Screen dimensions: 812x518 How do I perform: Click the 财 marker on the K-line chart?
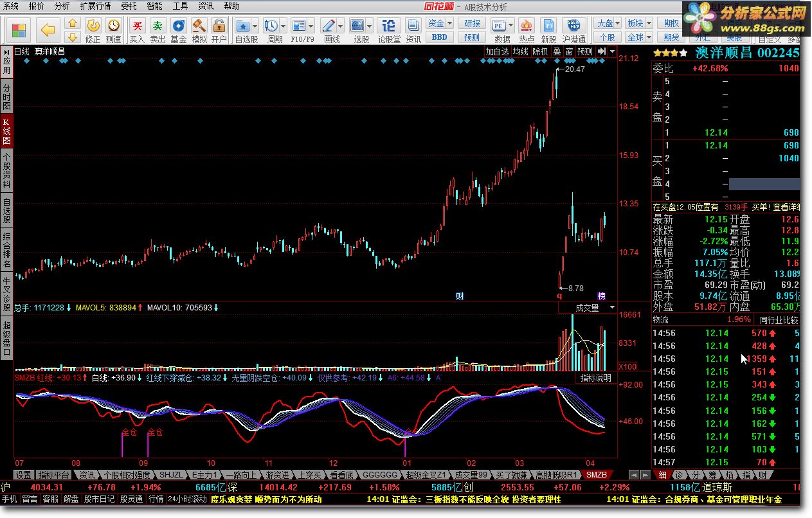[x=460, y=296]
